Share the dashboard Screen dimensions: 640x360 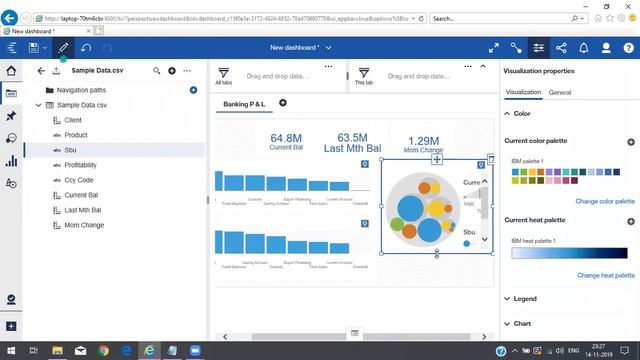click(561, 48)
